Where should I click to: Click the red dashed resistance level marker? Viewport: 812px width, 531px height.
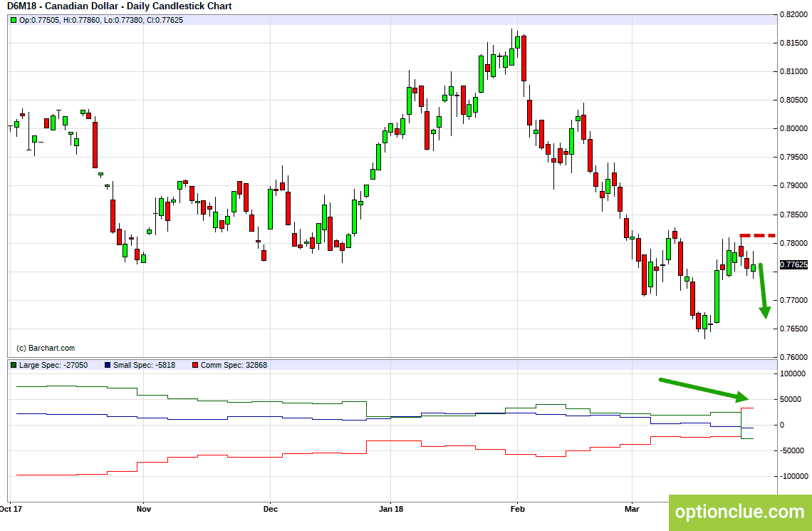(x=757, y=236)
